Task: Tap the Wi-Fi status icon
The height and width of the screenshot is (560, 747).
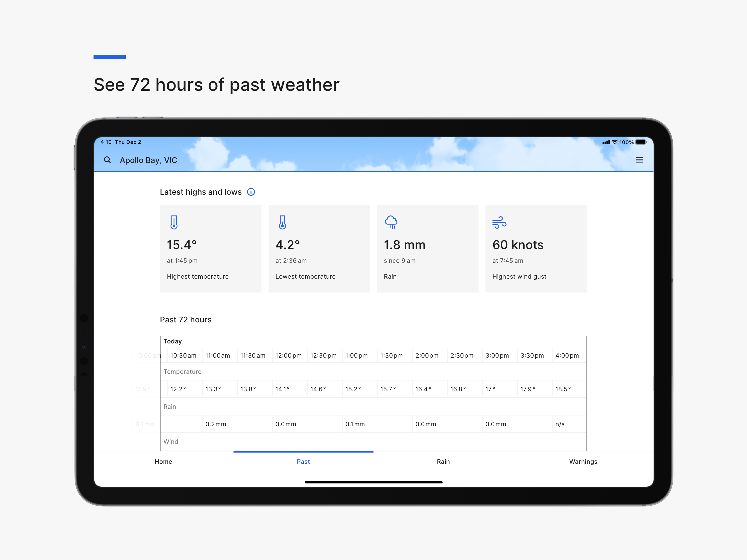Action: [615, 142]
